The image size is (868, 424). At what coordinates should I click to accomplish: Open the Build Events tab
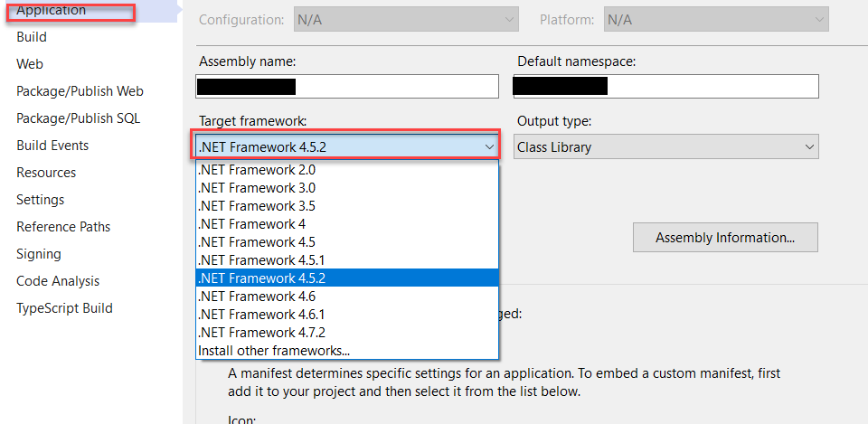[x=52, y=146]
